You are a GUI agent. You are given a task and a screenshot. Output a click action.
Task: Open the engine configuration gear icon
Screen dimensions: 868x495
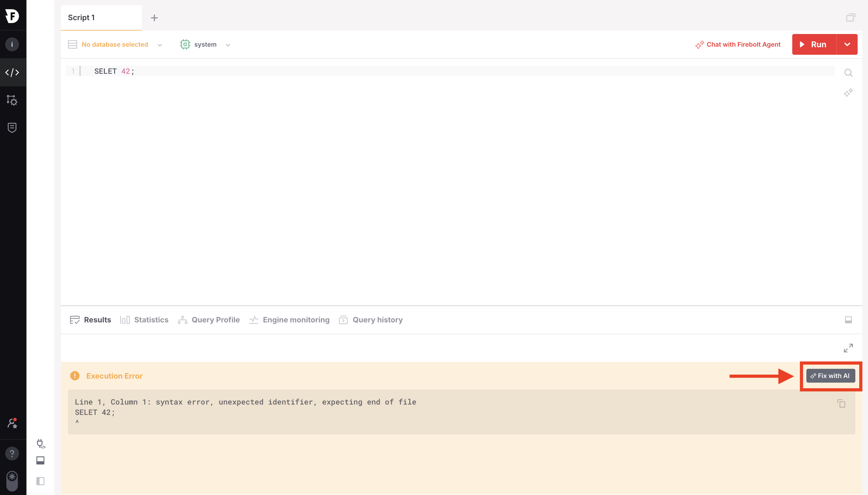pyautogui.click(x=12, y=100)
